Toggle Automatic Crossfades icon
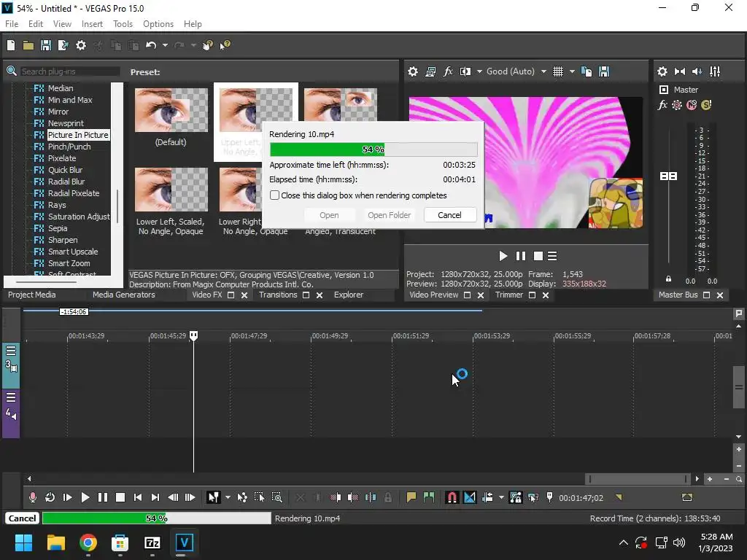 [470, 497]
